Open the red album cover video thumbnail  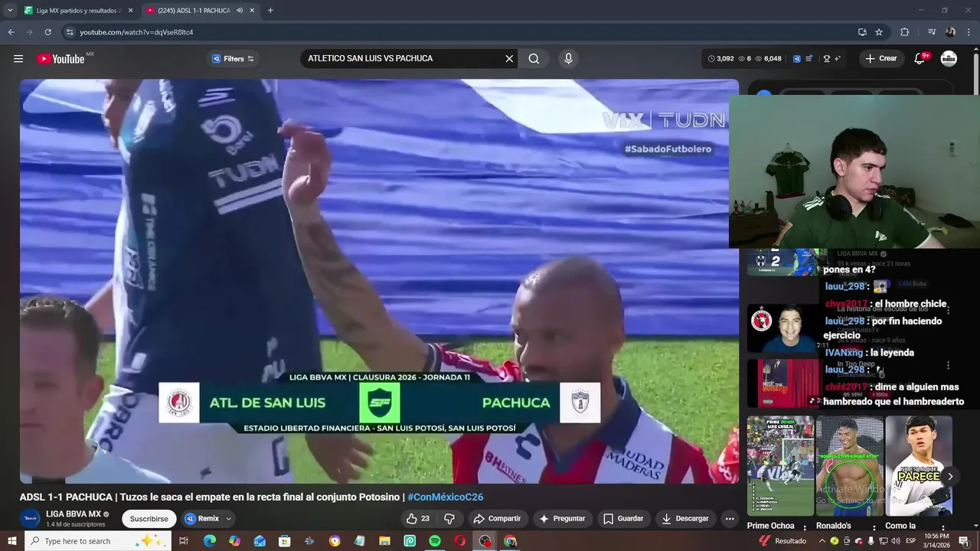[782, 383]
